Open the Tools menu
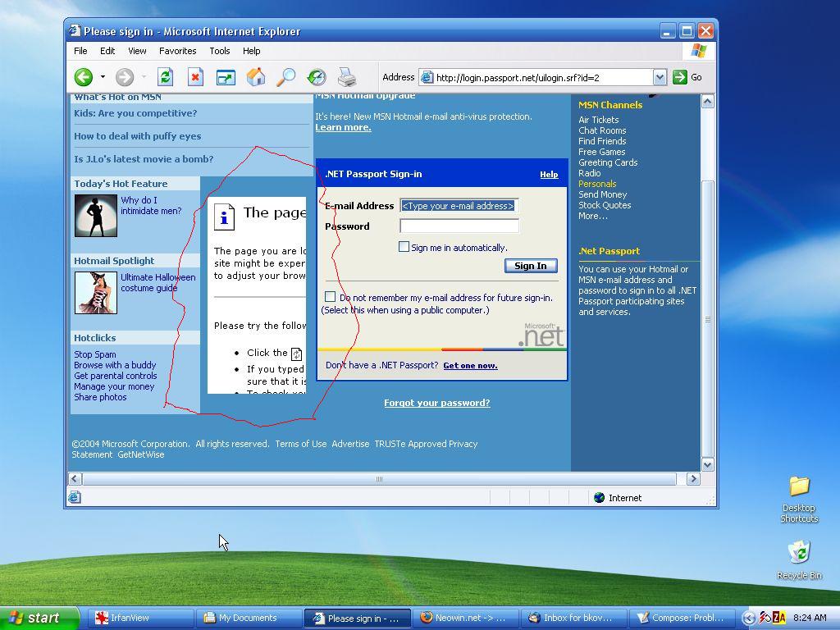 tap(220, 51)
